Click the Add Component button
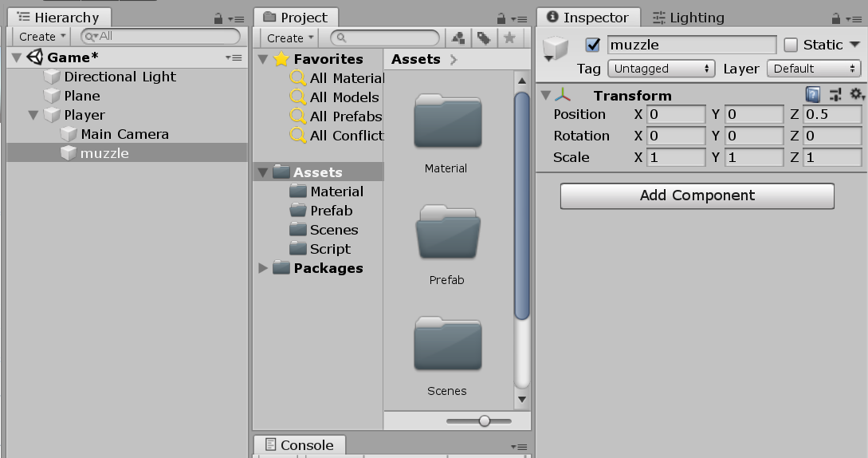 697,195
